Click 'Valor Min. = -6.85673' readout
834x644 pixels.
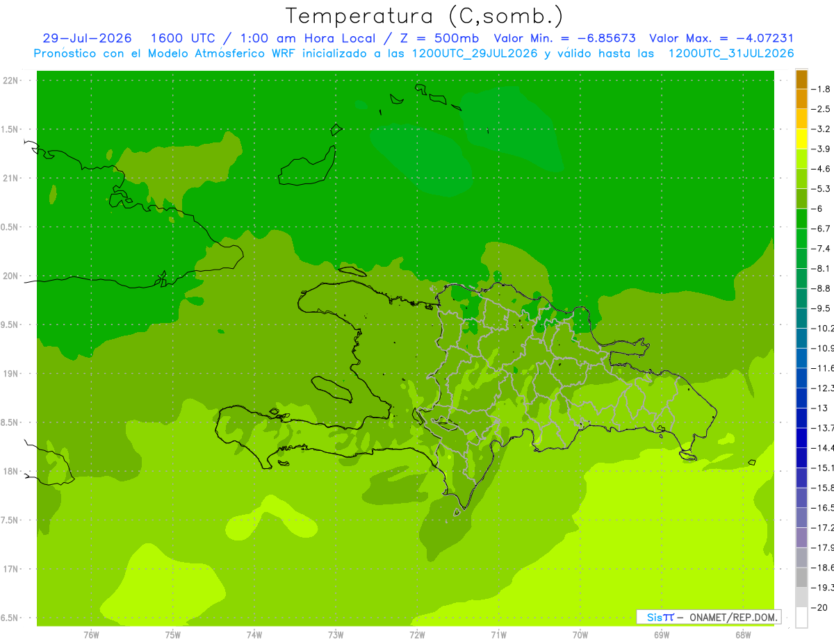point(564,38)
